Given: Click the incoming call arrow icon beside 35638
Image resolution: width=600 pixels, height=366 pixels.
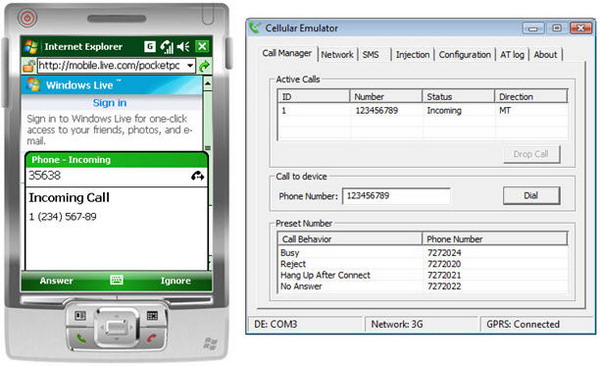Looking at the screenshot, I should (x=197, y=176).
